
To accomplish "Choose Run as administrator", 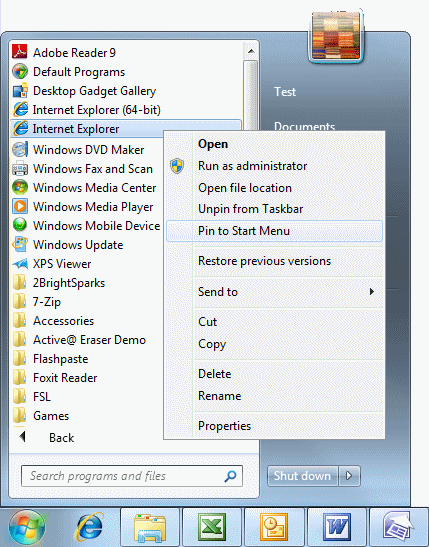I will [274, 166].
